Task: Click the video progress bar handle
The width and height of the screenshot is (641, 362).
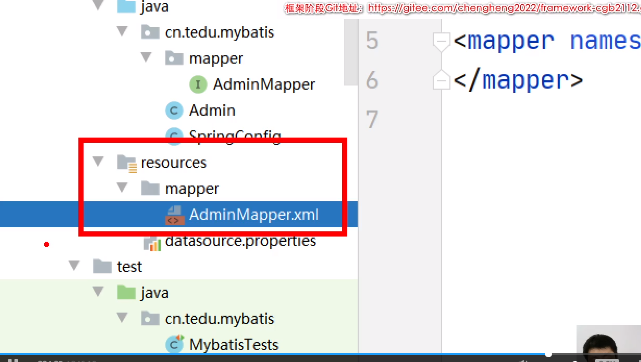Action: coord(548,354)
